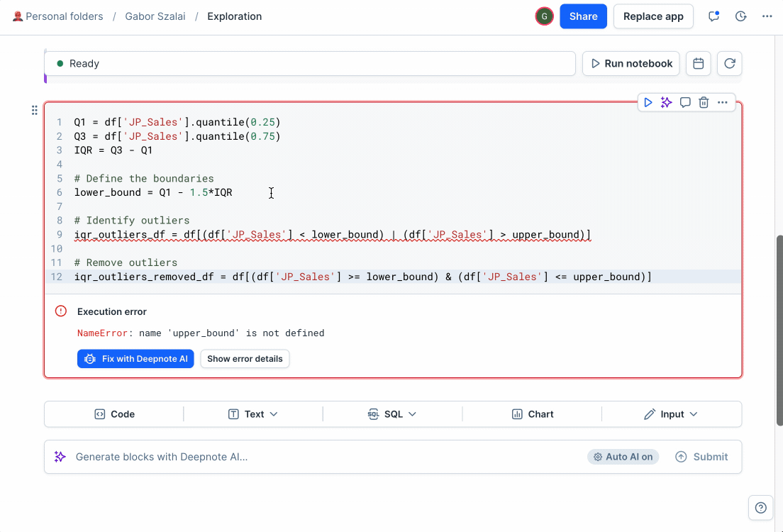This screenshot has height=532, width=783.
Task: Open the schedule calendar icon
Action: point(698,63)
